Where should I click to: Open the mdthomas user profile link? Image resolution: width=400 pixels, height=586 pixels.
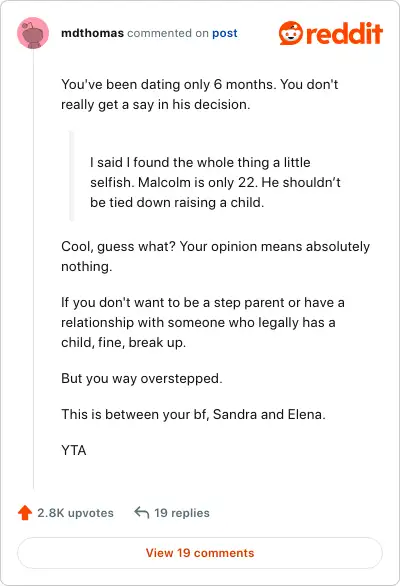(x=92, y=33)
